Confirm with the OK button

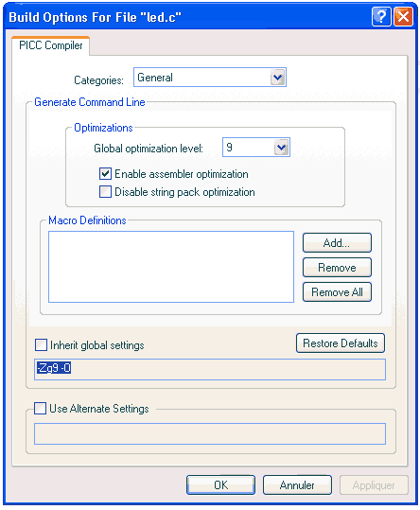pos(220,485)
